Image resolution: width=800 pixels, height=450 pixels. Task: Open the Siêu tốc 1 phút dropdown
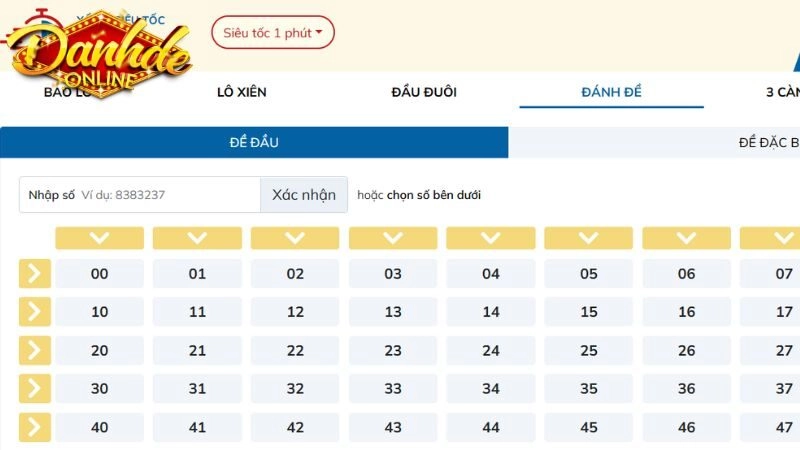click(273, 33)
